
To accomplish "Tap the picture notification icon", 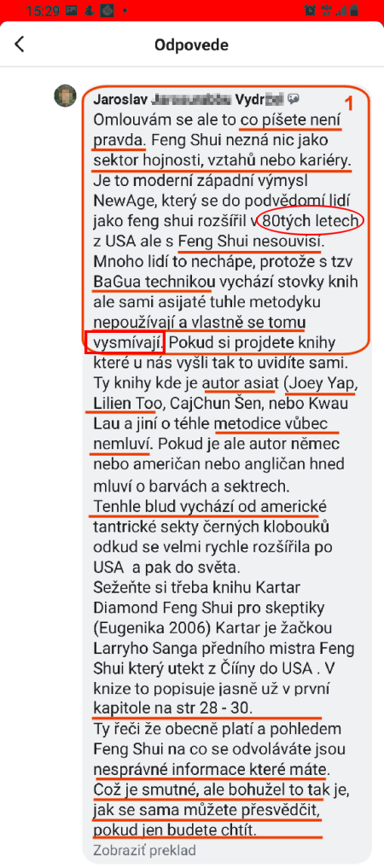I will pyautogui.click(x=72, y=10).
